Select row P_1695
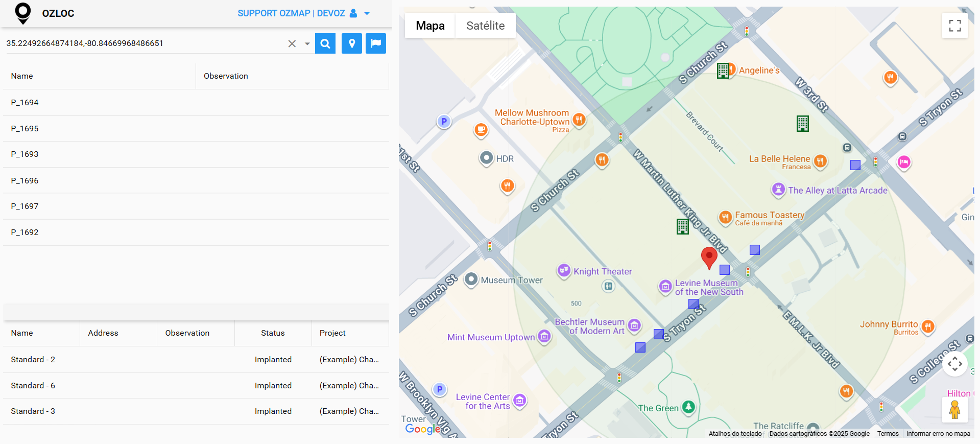Viewport: 980px width, 444px height. 196,129
